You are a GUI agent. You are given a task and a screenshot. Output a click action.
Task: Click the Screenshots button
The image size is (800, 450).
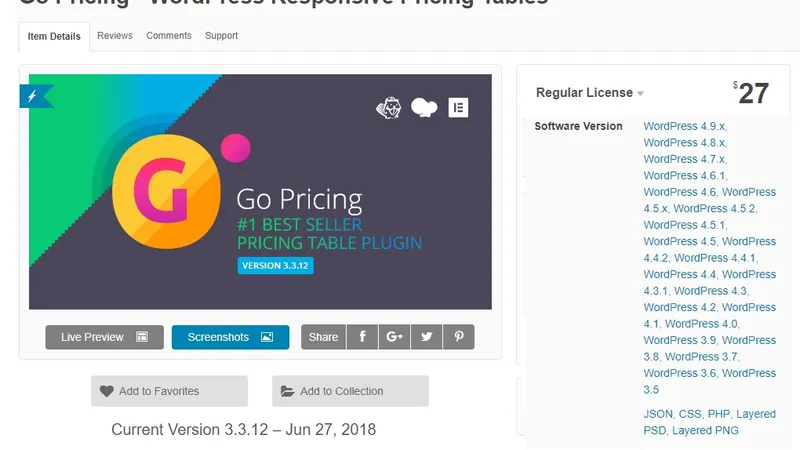[x=231, y=337]
